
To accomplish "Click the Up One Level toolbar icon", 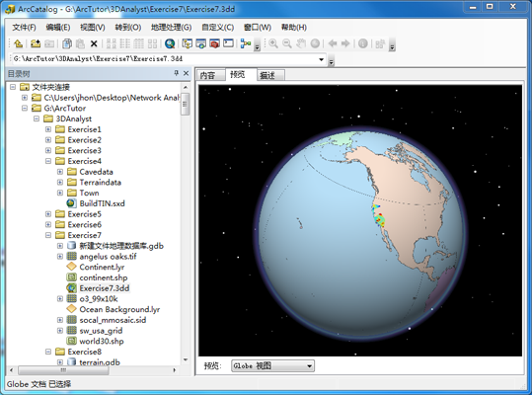I will [x=18, y=43].
